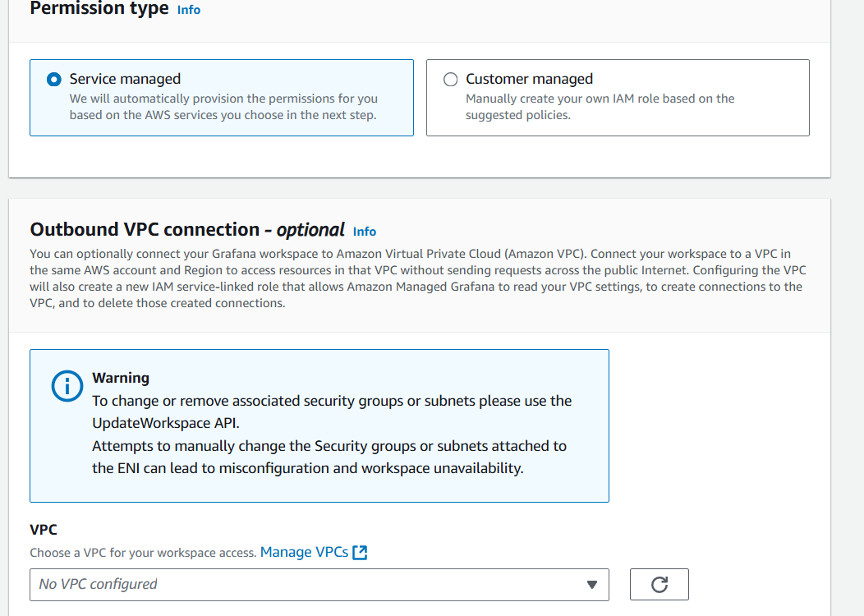
Task: Click the VPC field label
Action: pos(44,530)
